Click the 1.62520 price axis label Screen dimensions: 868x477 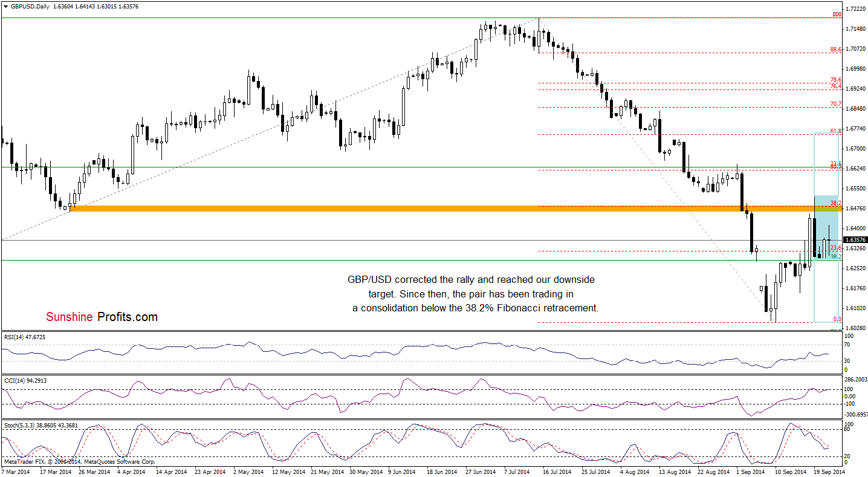click(855, 268)
